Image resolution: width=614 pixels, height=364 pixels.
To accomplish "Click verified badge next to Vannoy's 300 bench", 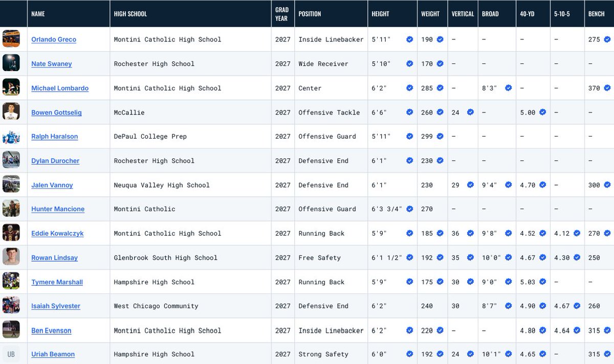I will point(607,185).
